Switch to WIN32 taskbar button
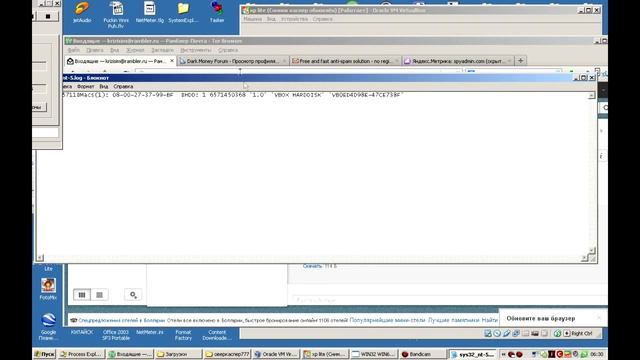Viewport: 640px width, 360px height. (x=373, y=354)
